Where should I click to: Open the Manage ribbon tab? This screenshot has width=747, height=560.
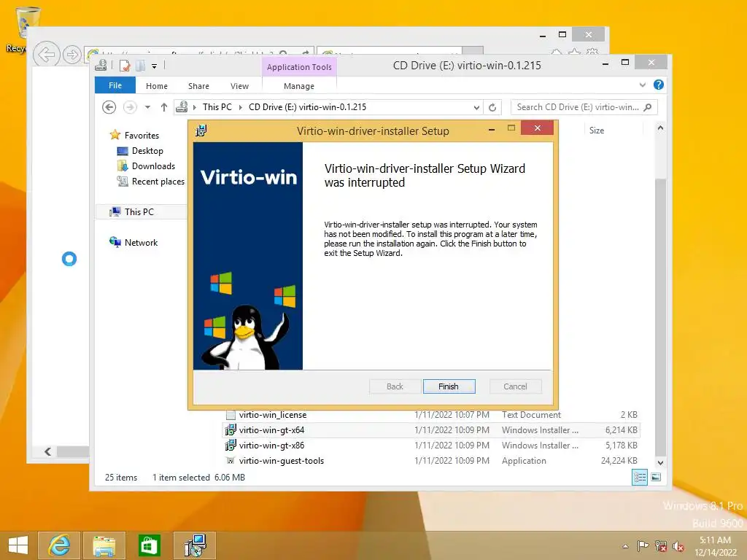coord(299,86)
